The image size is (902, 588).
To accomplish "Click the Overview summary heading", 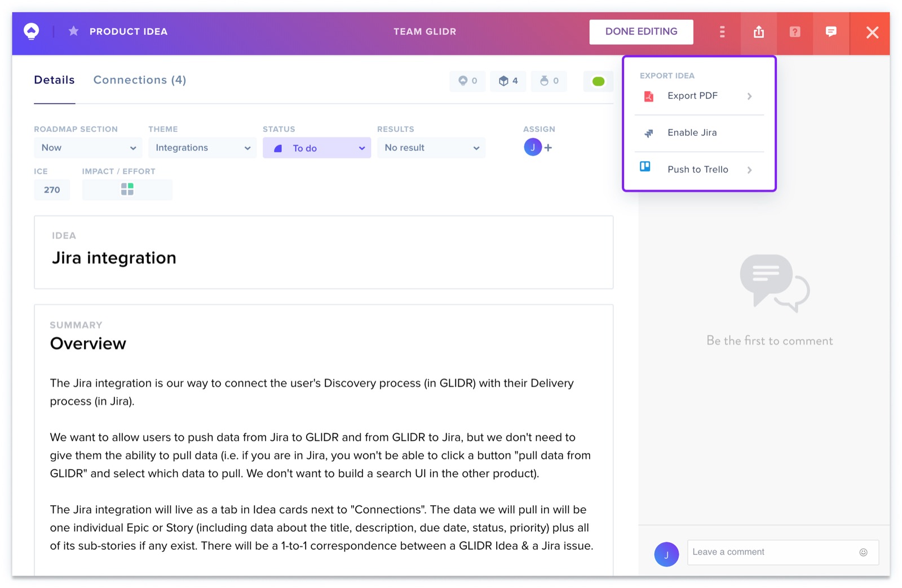I will (88, 343).
